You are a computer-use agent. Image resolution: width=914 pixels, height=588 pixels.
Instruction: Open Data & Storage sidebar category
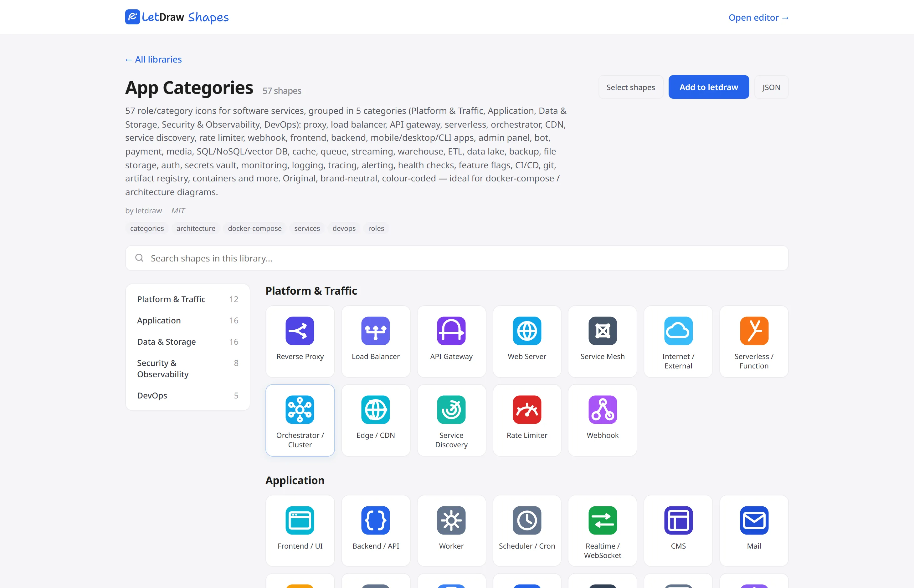187,342
